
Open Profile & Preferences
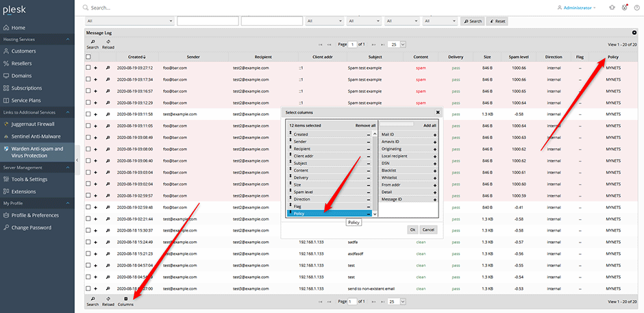[x=35, y=215]
